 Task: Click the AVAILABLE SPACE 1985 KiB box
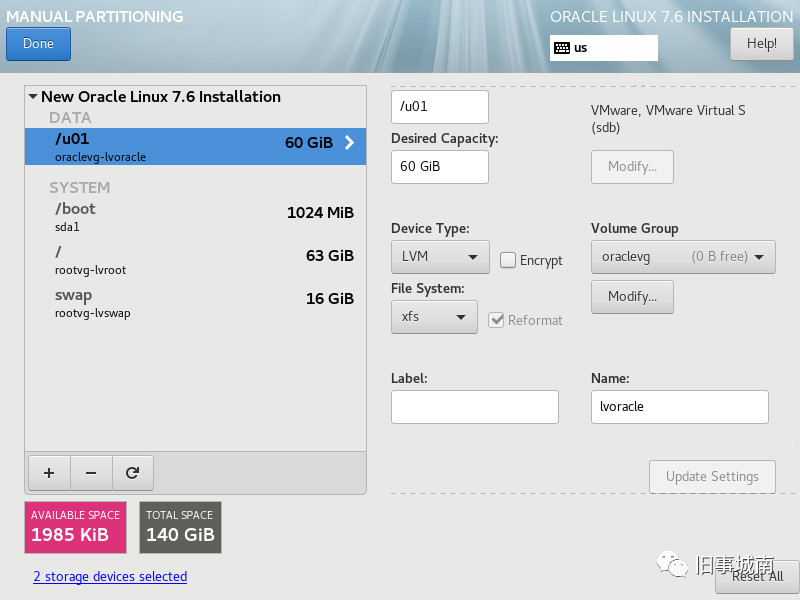[76, 528]
